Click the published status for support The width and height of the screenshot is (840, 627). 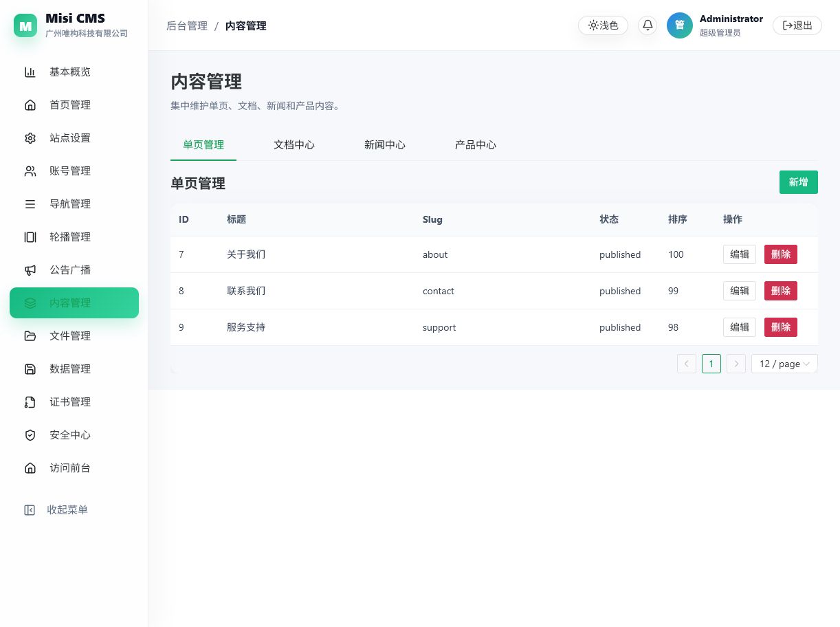coord(620,327)
